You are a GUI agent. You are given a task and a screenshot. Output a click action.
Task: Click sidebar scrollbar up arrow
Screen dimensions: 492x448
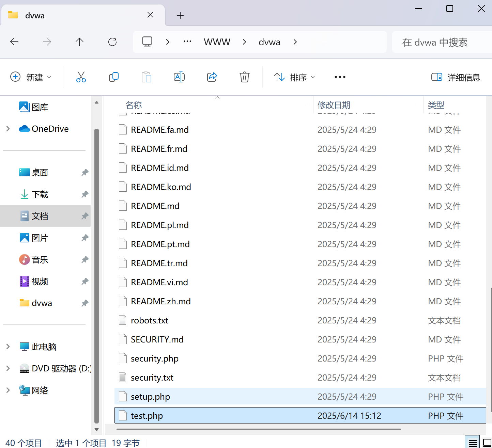pos(96,102)
